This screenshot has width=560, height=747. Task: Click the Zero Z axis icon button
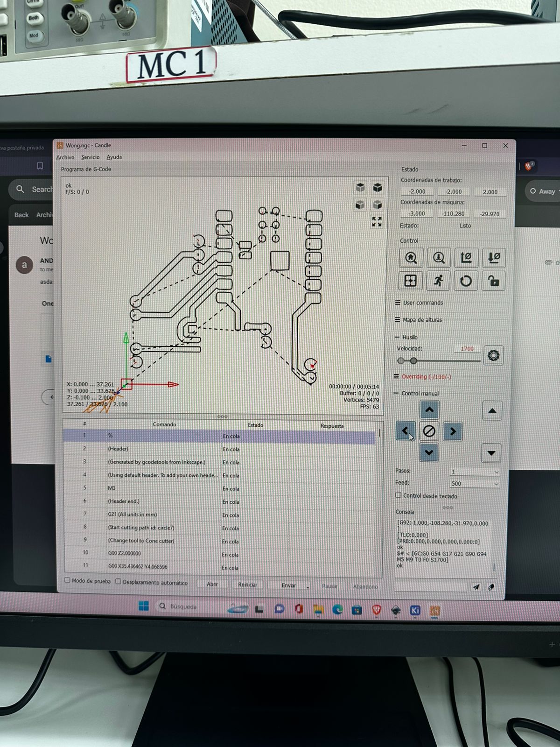[x=494, y=258]
